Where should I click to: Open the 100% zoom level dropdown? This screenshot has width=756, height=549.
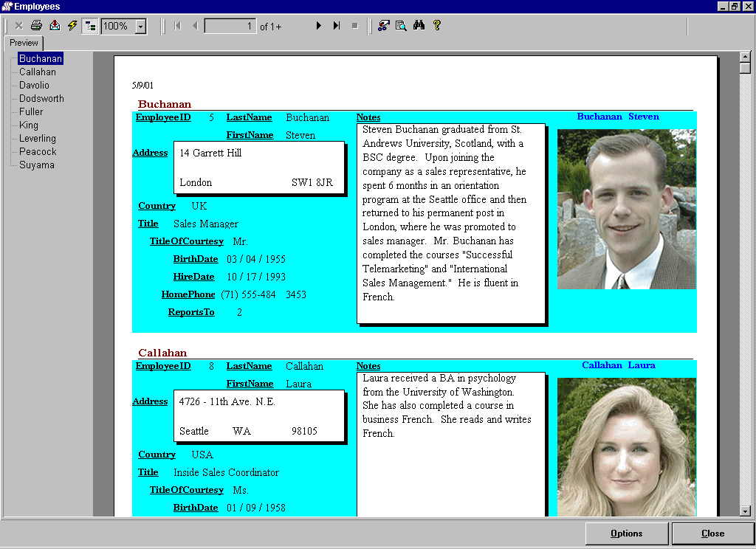141,26
